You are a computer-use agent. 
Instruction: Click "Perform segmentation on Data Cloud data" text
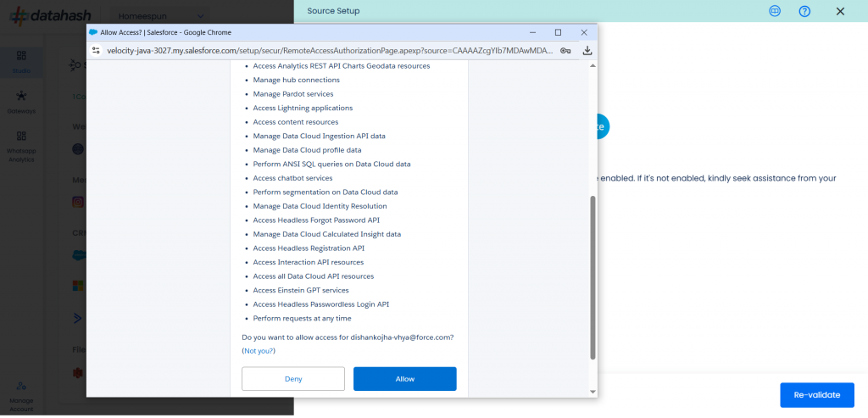click(x=325, y=192)
